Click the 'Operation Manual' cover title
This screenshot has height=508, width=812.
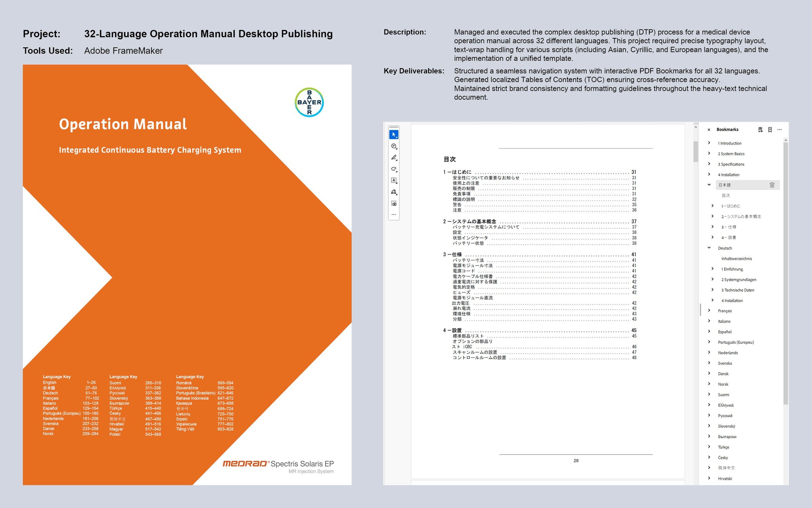pyautogui.click(x=123, y=124)
